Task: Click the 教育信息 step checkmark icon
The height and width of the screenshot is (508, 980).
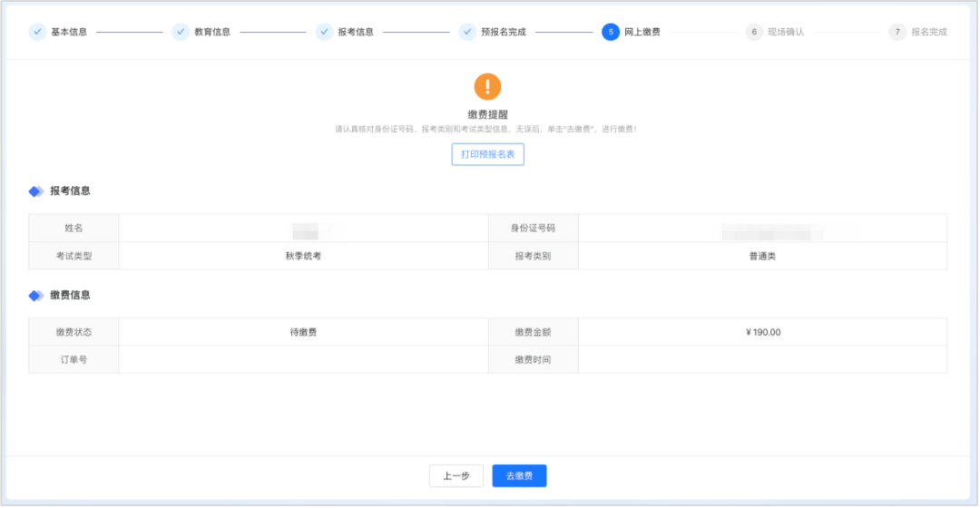Action: pyautogui.click(x=181, y=32)
